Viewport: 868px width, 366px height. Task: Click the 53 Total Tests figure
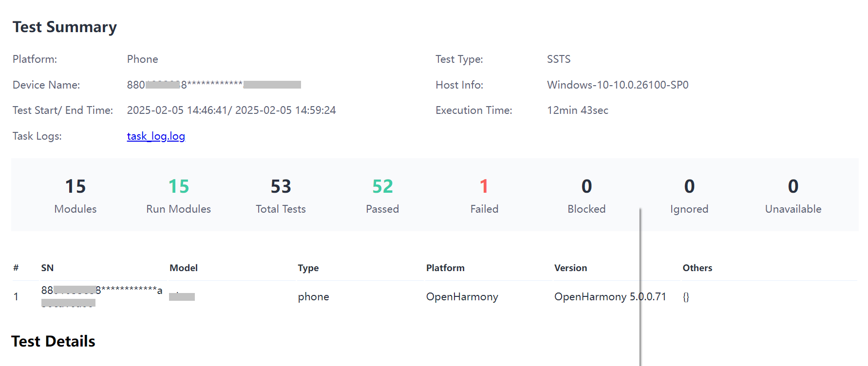[x=281, y=186]
